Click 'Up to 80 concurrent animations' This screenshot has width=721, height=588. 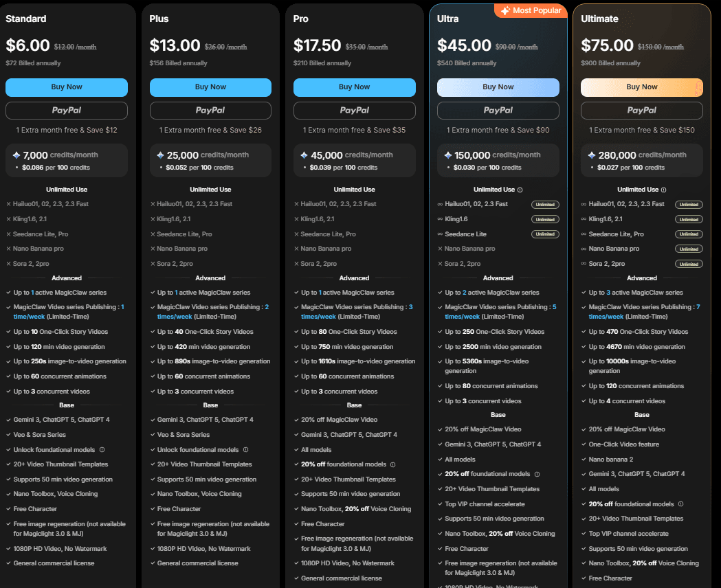491,386
